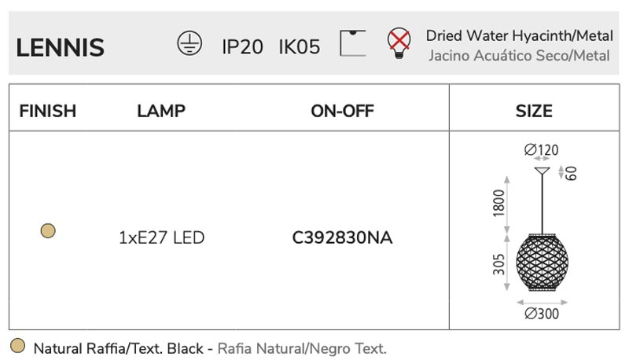Click the SIZE column header
Image resolution: width=629 pixels, height=364 pixels.
(x=534, y=111)
